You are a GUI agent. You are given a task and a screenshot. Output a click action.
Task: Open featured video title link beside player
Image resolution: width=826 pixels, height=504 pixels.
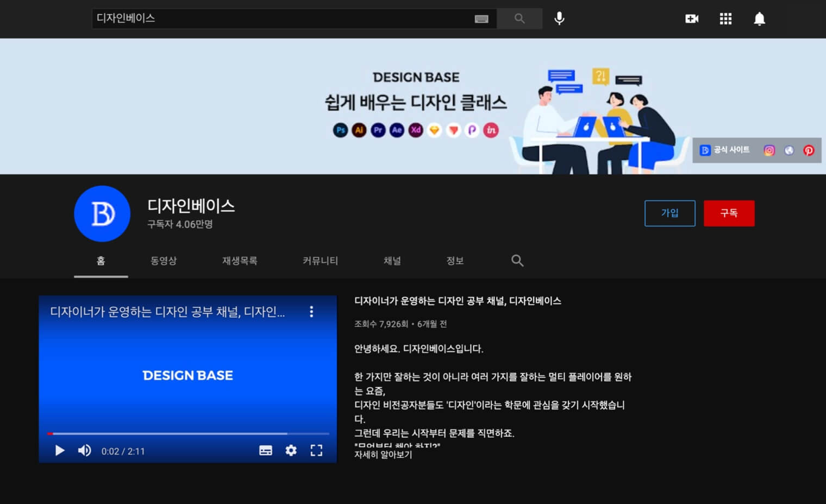[x=458, y=301]
